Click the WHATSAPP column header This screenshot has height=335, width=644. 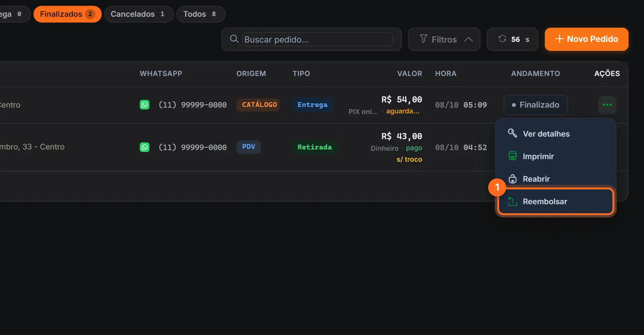161,74
